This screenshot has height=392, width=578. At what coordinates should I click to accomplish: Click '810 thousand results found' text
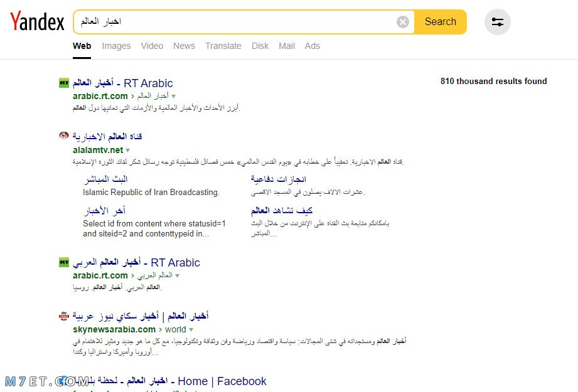[493, 82]
